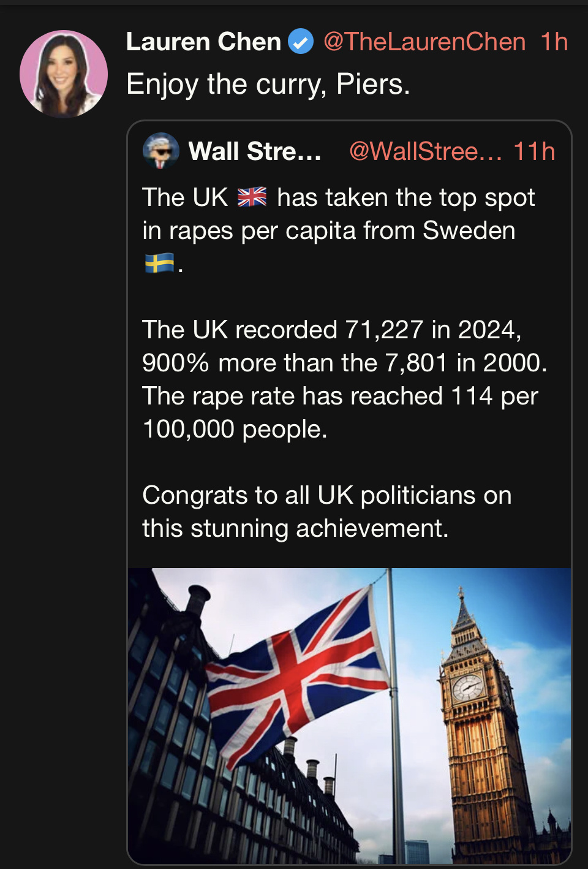The width and height of the screenshot is (588, 869).
Task: Click the truncated @WallStree… handle
Action: [x=425, y=151]
